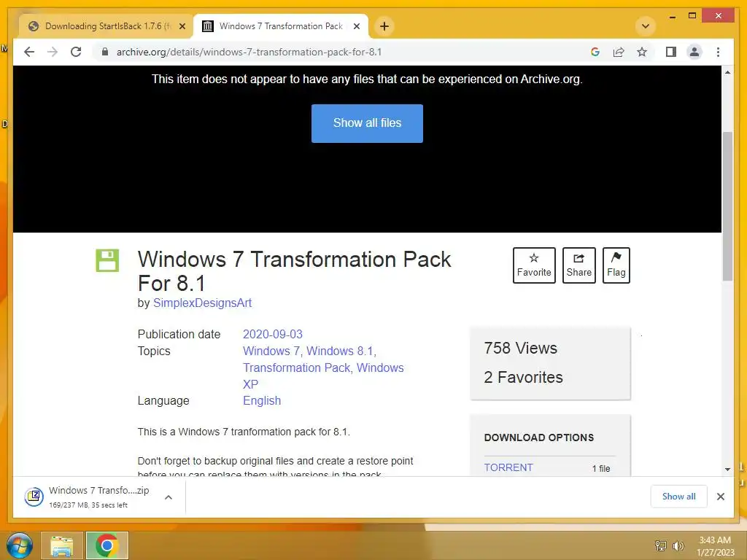Close the downloads bar
The image size is (747, 560).
(720, 497)
